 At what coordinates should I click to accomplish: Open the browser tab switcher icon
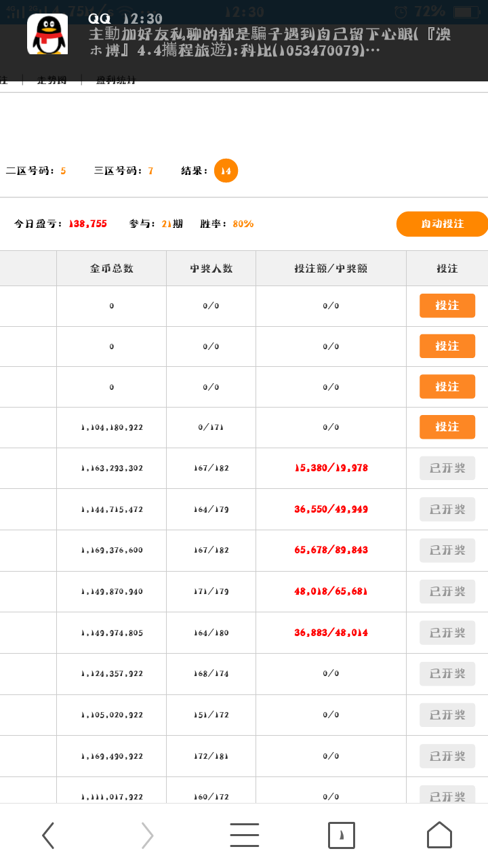click(x=342, y=835)
